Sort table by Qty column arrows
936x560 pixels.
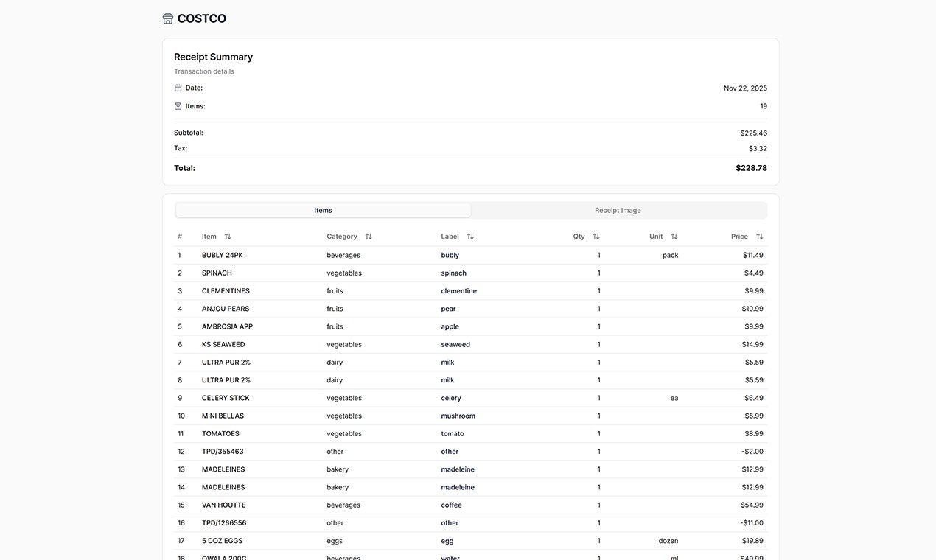[596, 237]
